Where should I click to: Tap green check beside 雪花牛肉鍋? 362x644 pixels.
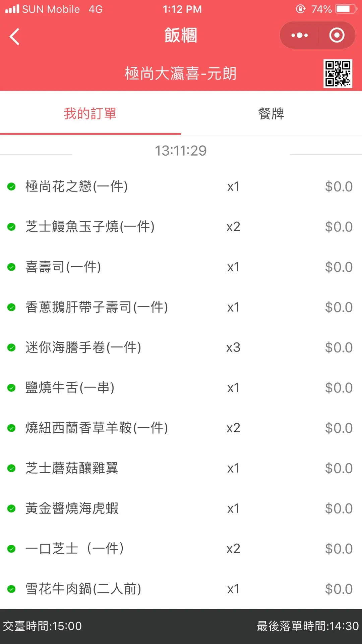[11, 589]
